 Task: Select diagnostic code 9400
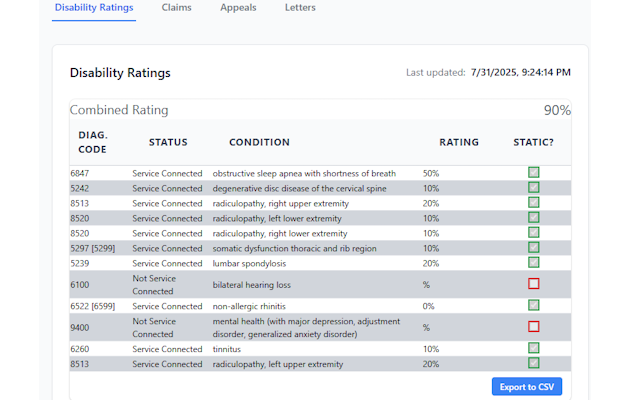(x=80, y=328)
